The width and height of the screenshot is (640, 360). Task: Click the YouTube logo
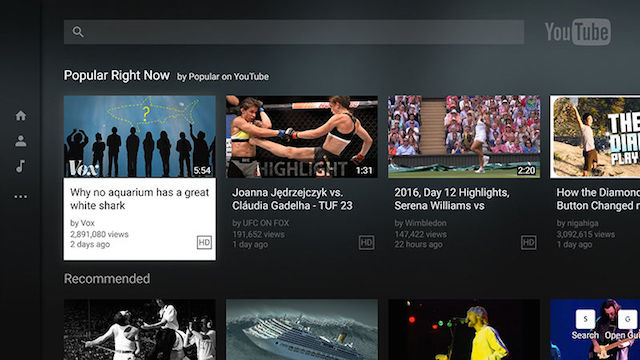(578, 32)
